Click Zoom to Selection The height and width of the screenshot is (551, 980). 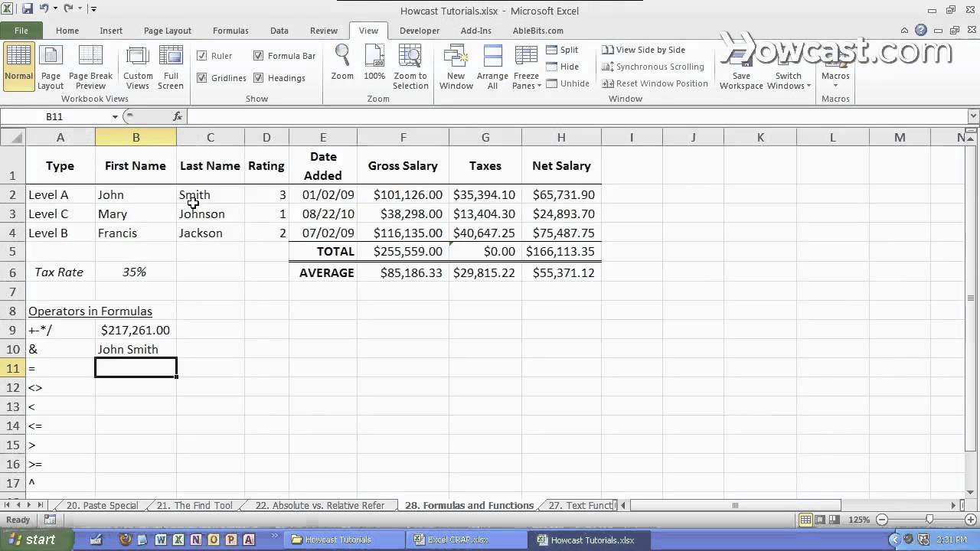pyautogui.click(x=410, y=67)
